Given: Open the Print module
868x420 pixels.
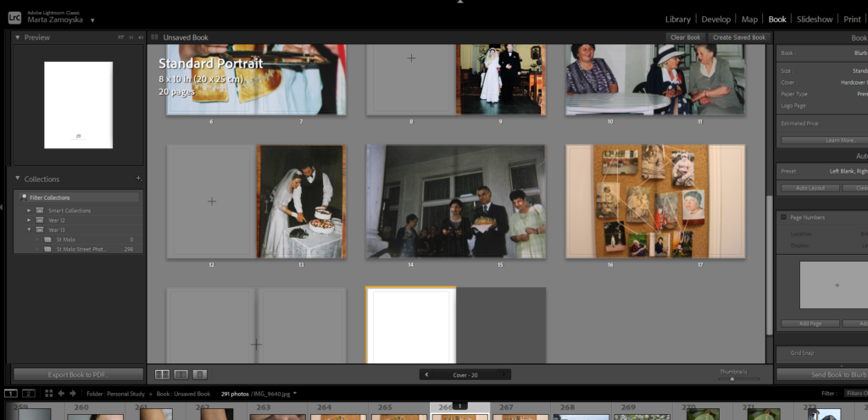Looking at the screenshot, I should (x=852, y=19).
